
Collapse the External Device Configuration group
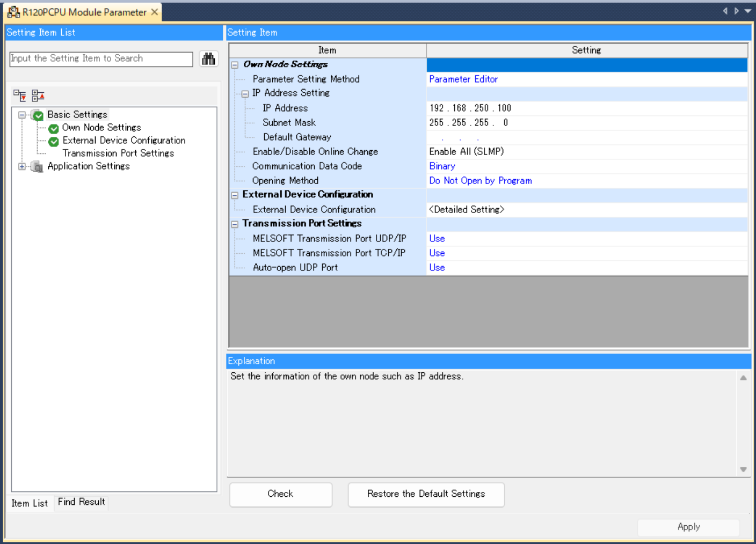pos(235,195)
